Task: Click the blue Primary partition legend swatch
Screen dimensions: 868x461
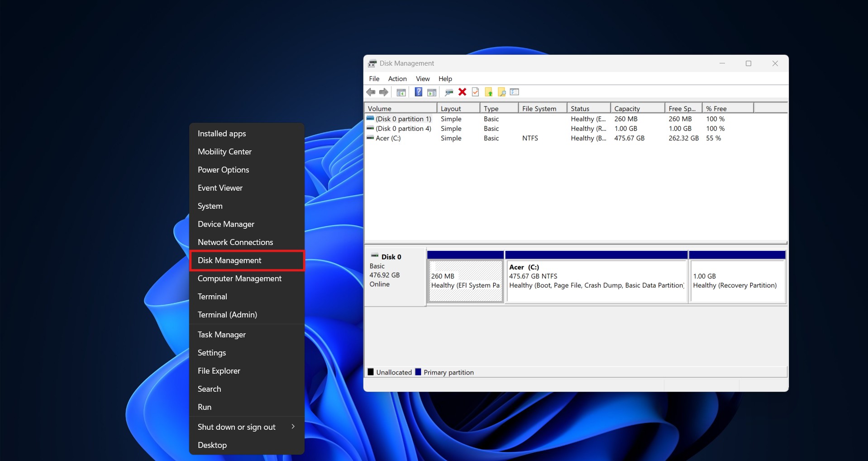Action: point(418,372)
